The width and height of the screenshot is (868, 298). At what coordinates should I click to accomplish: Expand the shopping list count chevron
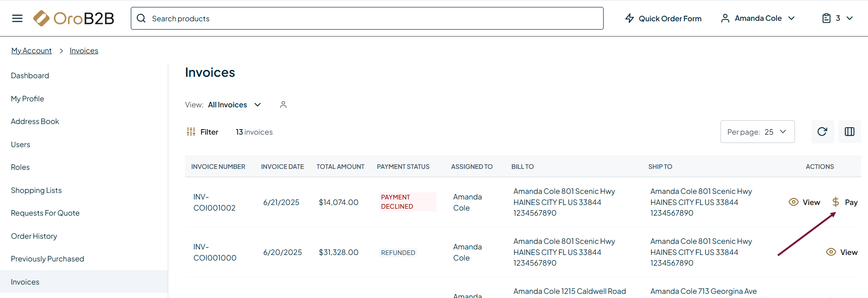(850, 19)
